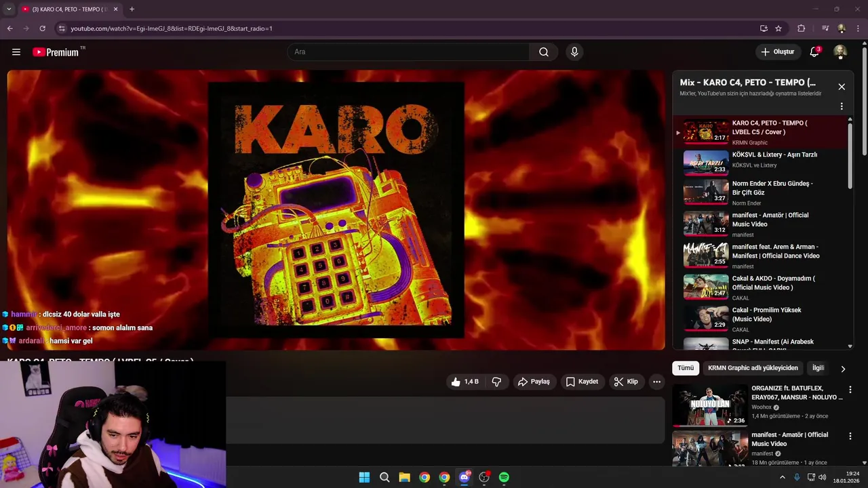The height and width of the screenshot is (488, 868).
Task: Open the Chrome three-dot menu
Action: click(859, 28)
